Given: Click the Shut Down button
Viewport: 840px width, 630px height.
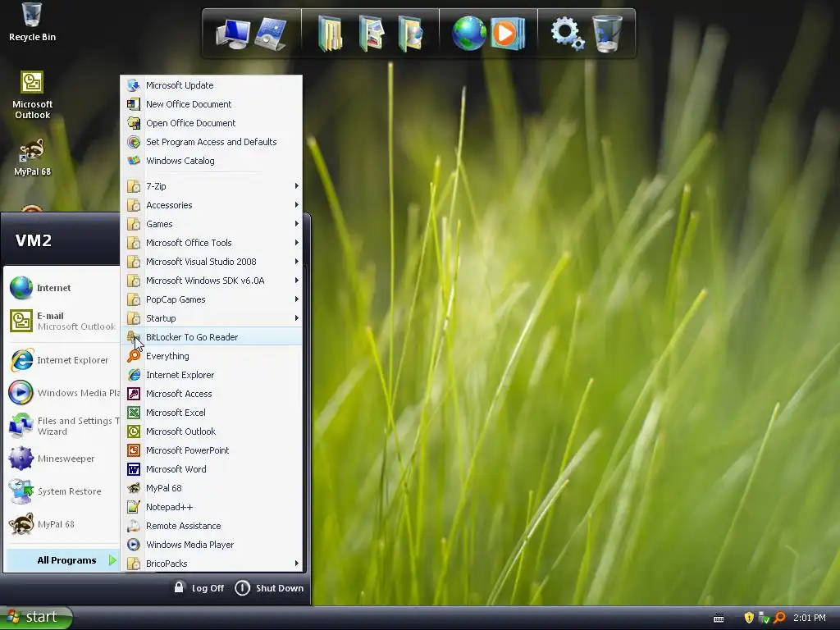Looking at the screenshot, I should 269,587.
